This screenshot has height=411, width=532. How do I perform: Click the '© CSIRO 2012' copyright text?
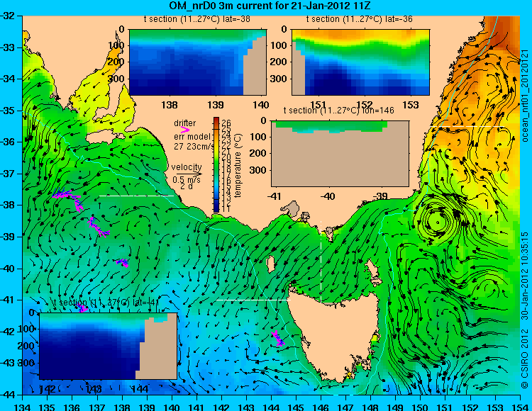tap(525, 359)
